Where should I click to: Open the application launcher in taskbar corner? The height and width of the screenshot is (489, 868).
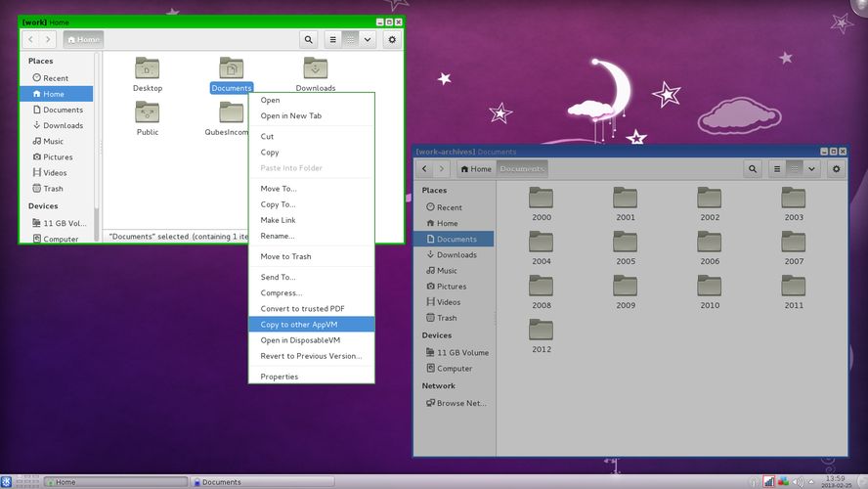point(6,482)
